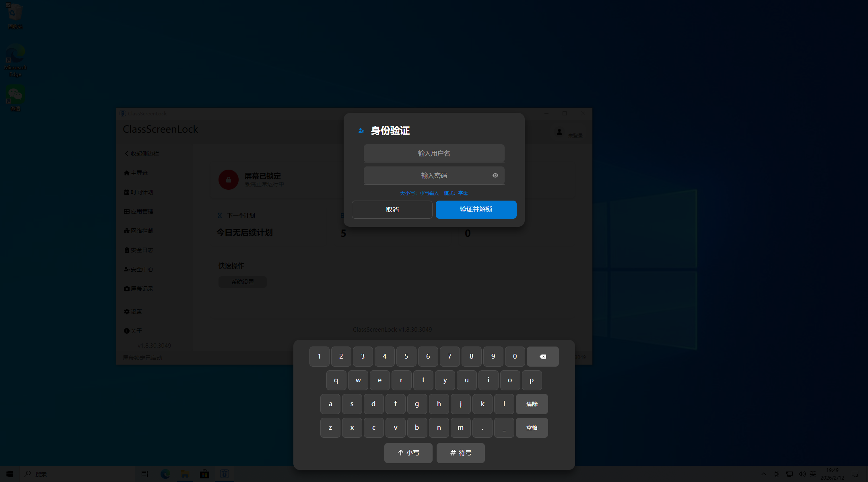
Task: Click the 取消 cancel button
Action: point(392,209)
